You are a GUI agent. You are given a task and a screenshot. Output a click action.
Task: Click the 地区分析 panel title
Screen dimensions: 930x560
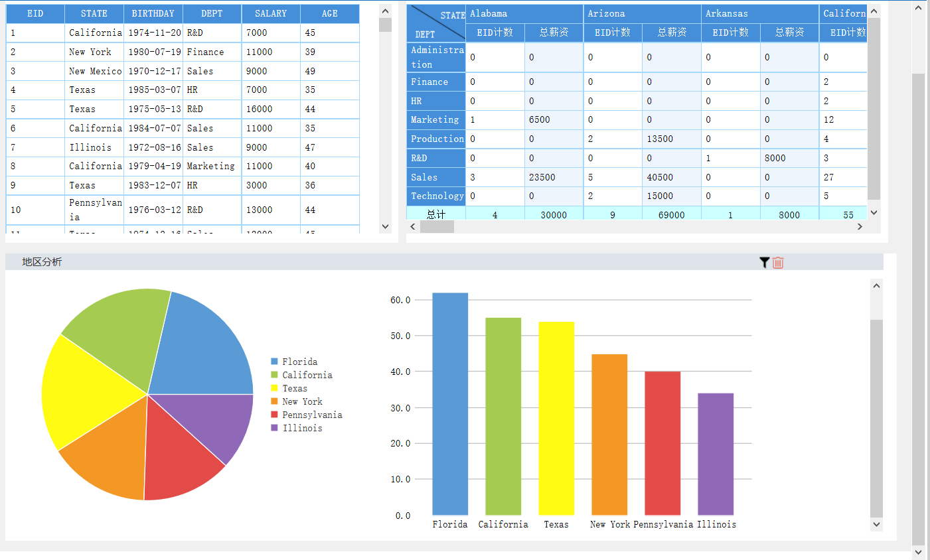click(42, 262)
